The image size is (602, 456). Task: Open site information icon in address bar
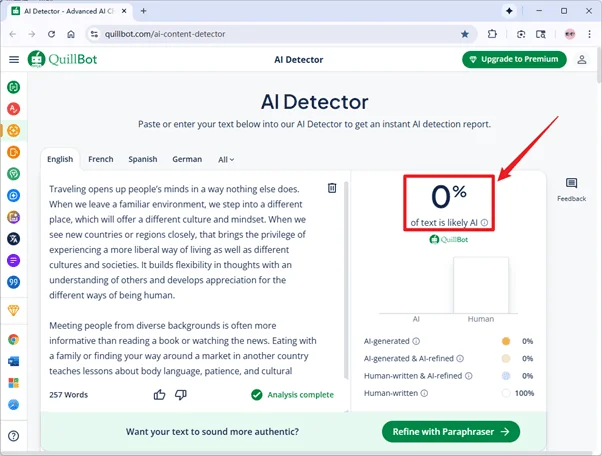coord(94,34)
